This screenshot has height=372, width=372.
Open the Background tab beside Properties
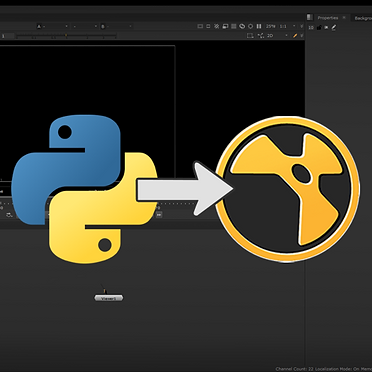coord(363,18)
